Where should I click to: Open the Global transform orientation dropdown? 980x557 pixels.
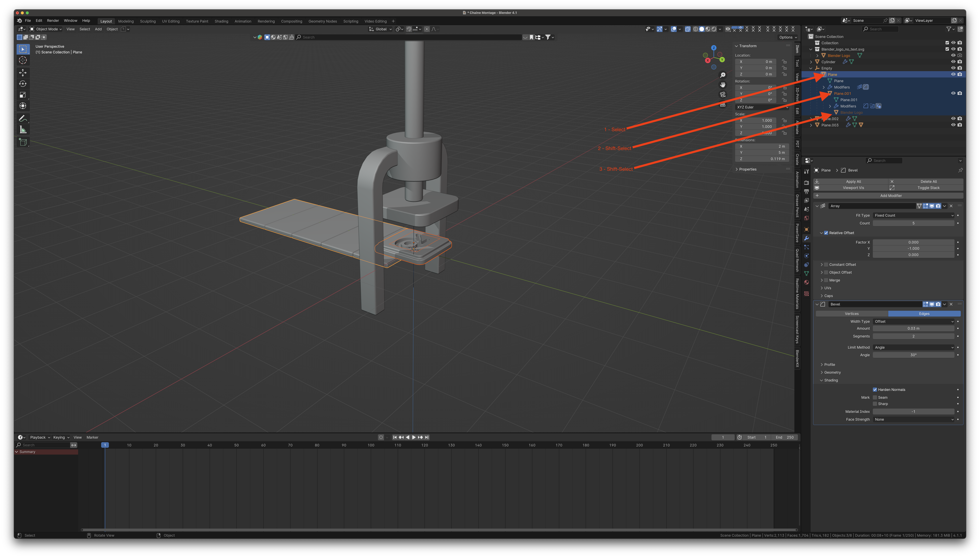(x=380, y=29)
